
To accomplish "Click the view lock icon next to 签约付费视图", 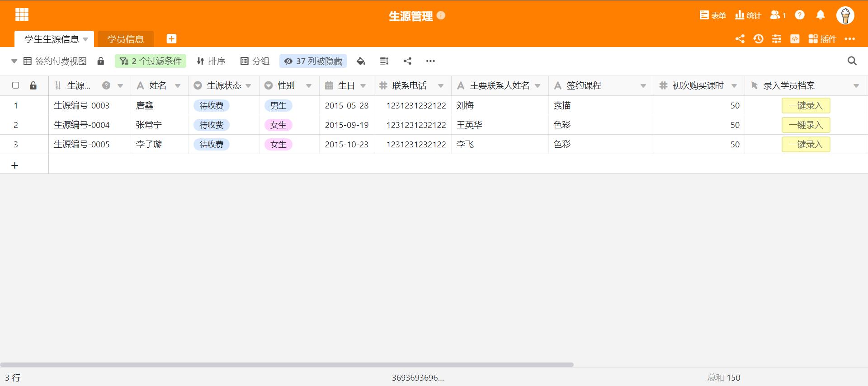I will 101,61.
